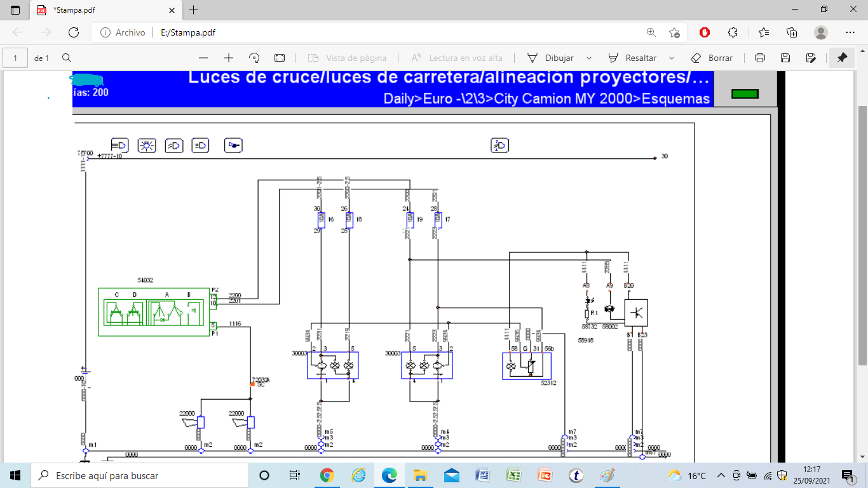
Task: Search within the PDF document
Action: click(x=67, y=58)
